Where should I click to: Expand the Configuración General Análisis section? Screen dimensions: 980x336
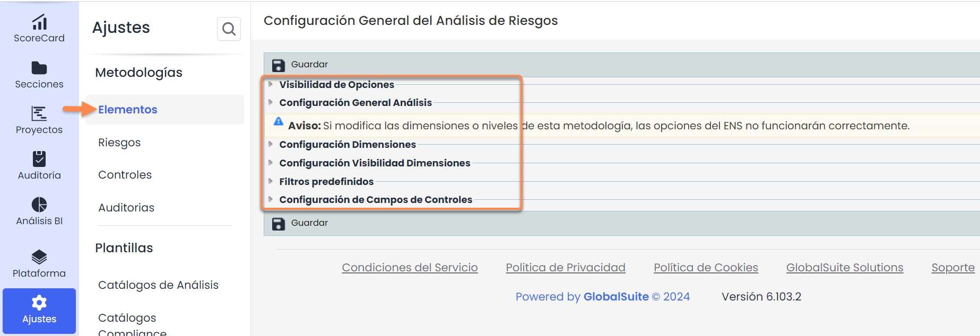(355, 102)
